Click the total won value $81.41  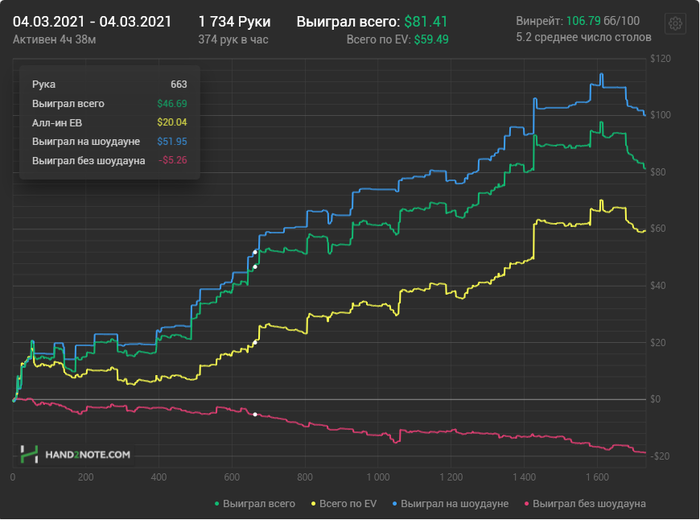(425, 21)
